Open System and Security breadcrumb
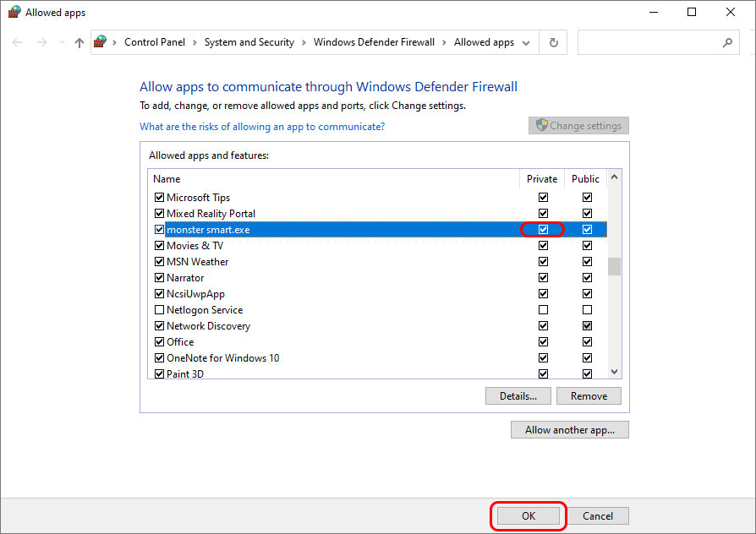756x534 pixels. [x=249, y=42]
